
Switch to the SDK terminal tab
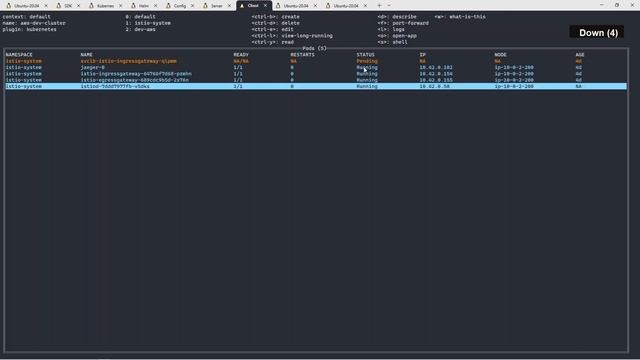(x=68, y=6)
